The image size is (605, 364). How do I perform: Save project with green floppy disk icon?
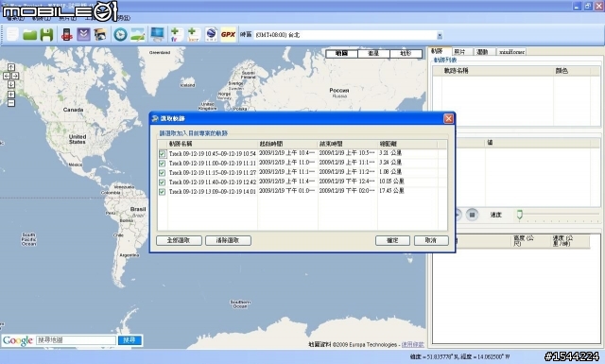[46, 35]
